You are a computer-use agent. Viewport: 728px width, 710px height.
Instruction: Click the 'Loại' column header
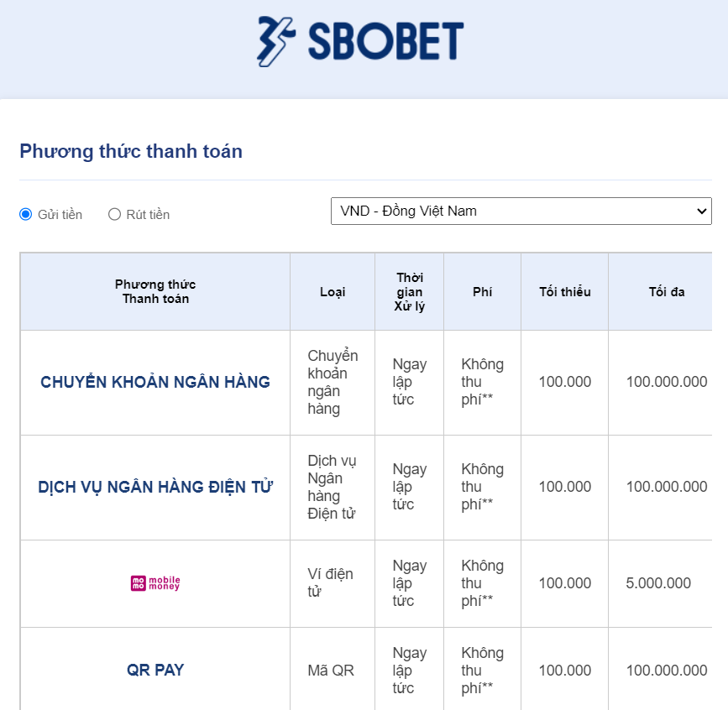[x=332, y=291]
